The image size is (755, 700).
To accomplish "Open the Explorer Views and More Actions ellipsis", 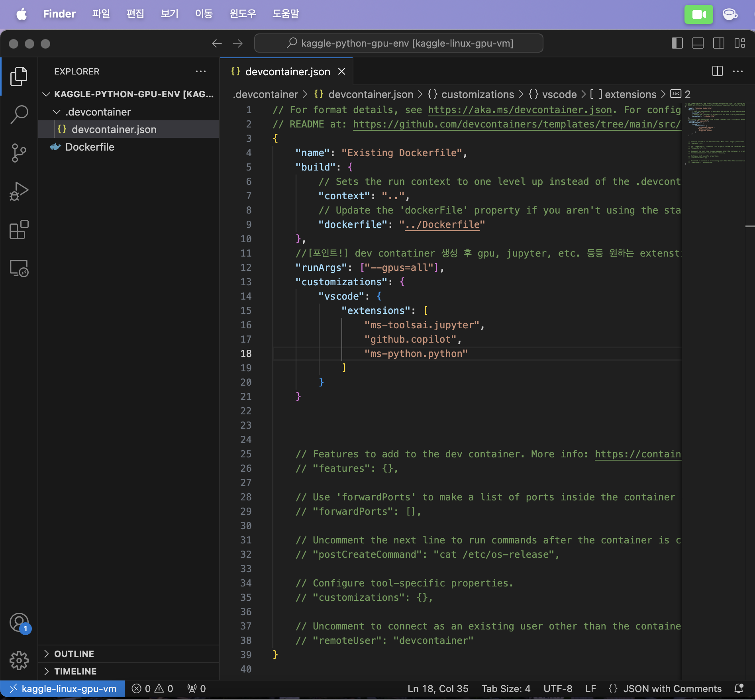I will (201, 71).
